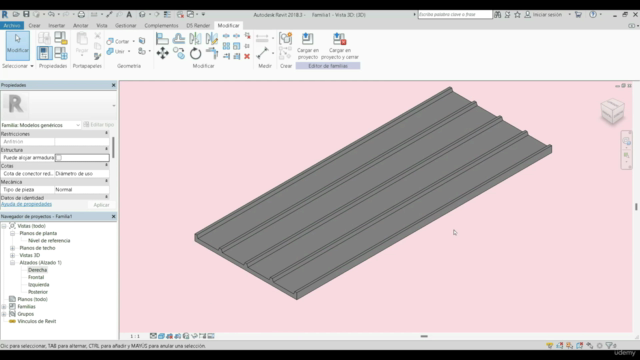The width and height of the screenshot is (640, 360).
Task: Switch to the Insertar ribbon tab
Action: pos(57,25)
